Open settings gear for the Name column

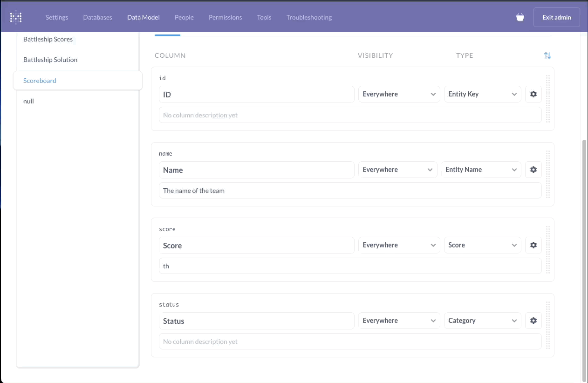pyautogui.click(x=533, y=169)
